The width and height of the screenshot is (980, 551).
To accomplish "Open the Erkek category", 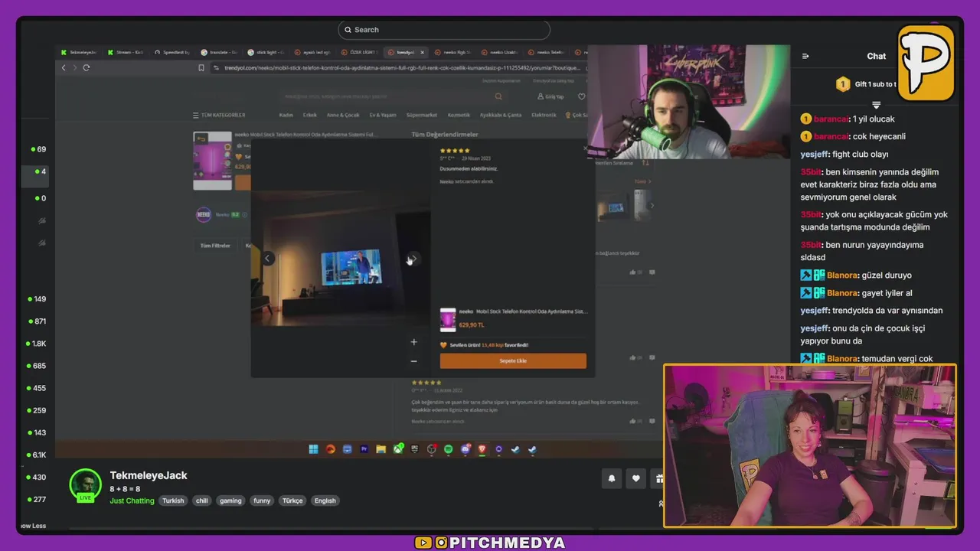I will pos(310,115).
